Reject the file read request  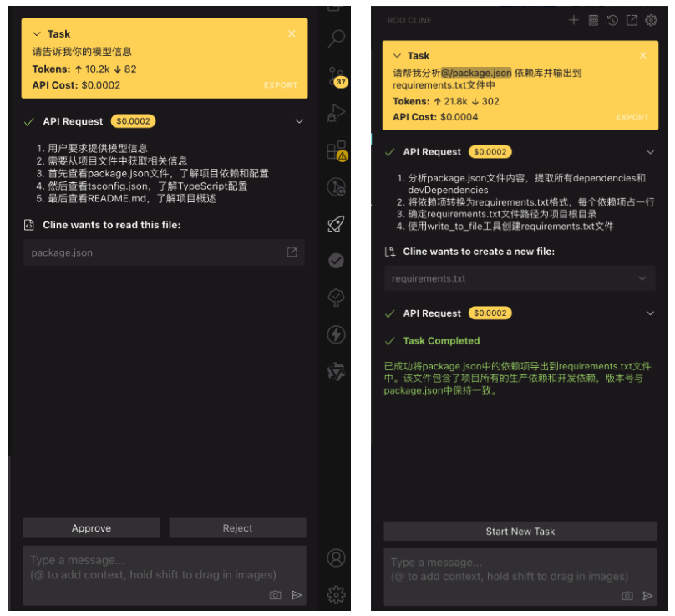(237, 527)
